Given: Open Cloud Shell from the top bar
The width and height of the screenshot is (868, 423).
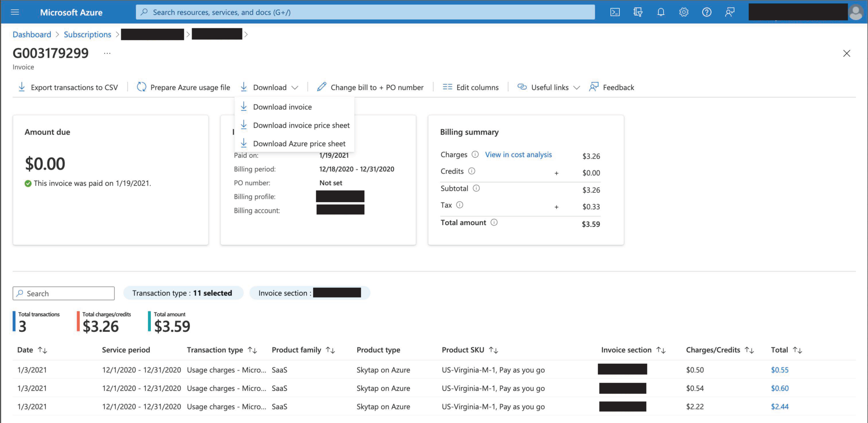Looking at the screenshot, I should point(615,12).
